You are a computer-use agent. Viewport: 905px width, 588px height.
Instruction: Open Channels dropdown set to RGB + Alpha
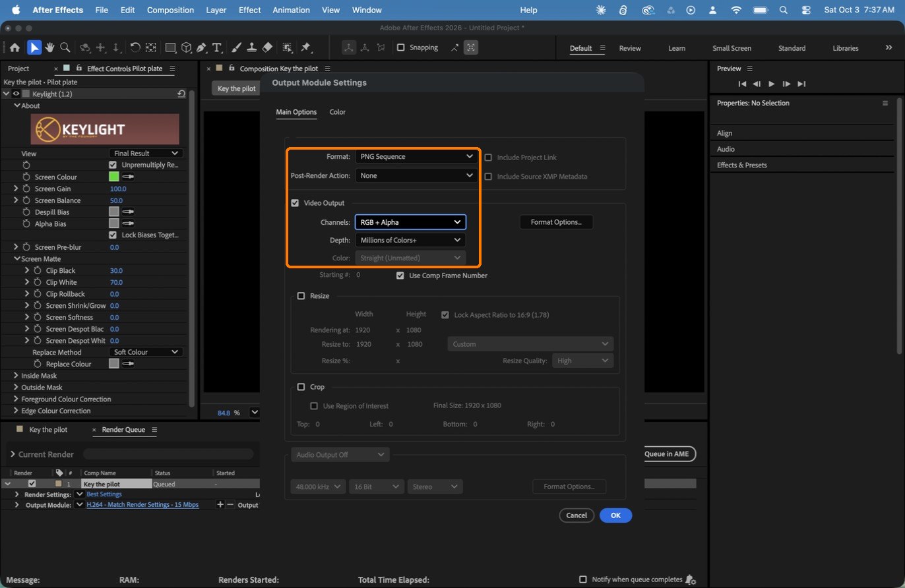click(x=410, y=222)
